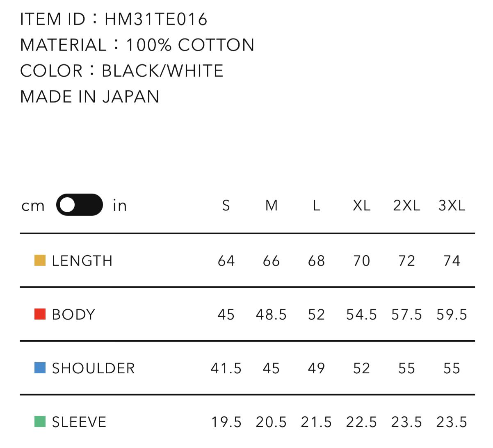Click the LENGTH row label

pos(82,260)
